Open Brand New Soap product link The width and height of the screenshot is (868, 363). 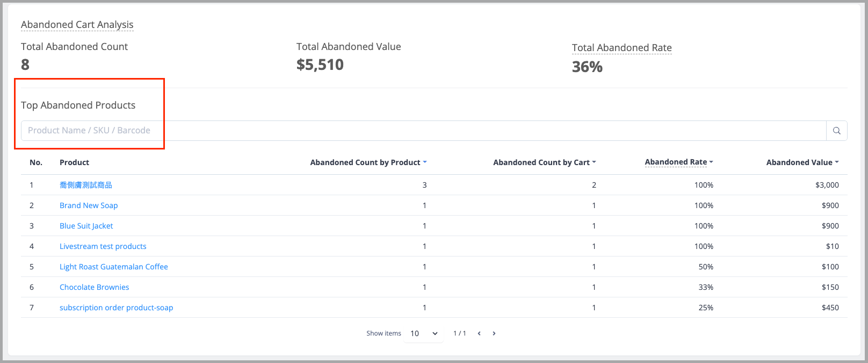89,205
